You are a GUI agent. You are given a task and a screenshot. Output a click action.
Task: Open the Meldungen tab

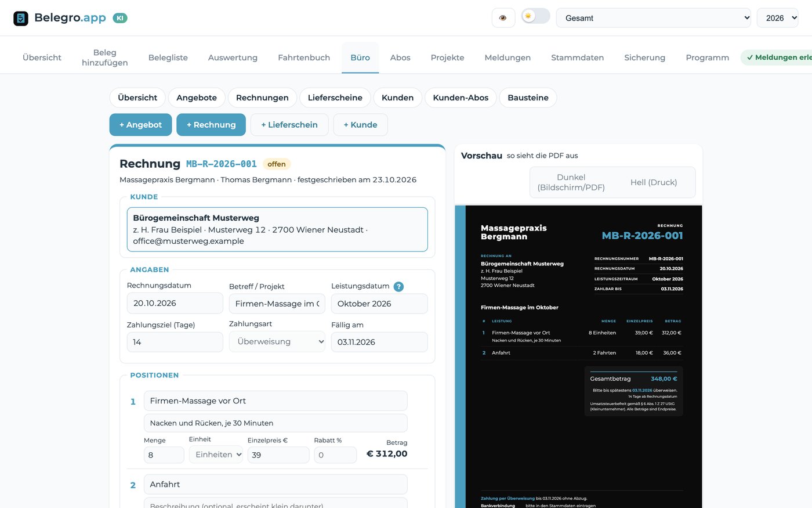507,57
